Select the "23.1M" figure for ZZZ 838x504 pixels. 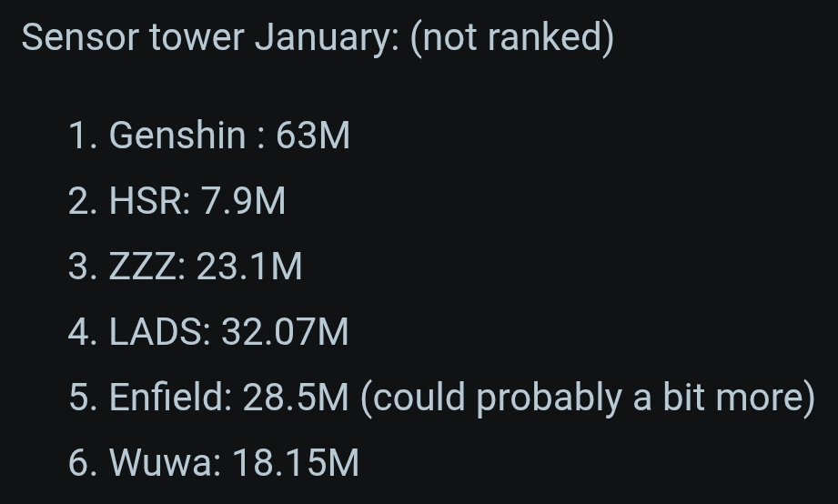249,267
